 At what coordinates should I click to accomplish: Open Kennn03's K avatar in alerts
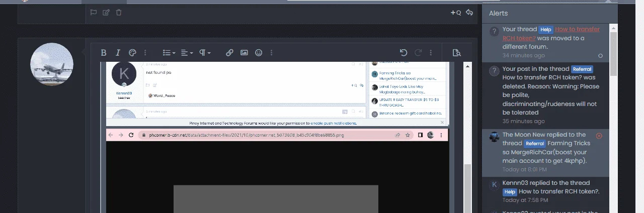click(x=494, y=185)
